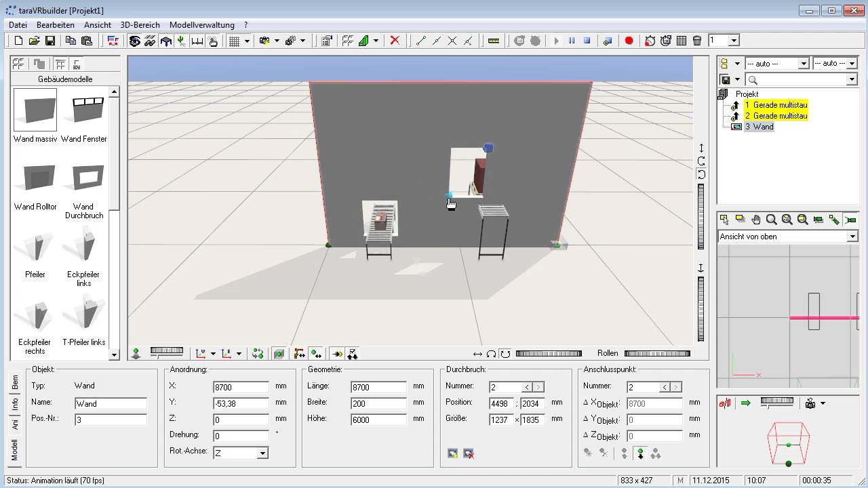The height and width of the screenshot is (488, 868).
Task: Select the Wand Fenster wall model
Action: 83,116
